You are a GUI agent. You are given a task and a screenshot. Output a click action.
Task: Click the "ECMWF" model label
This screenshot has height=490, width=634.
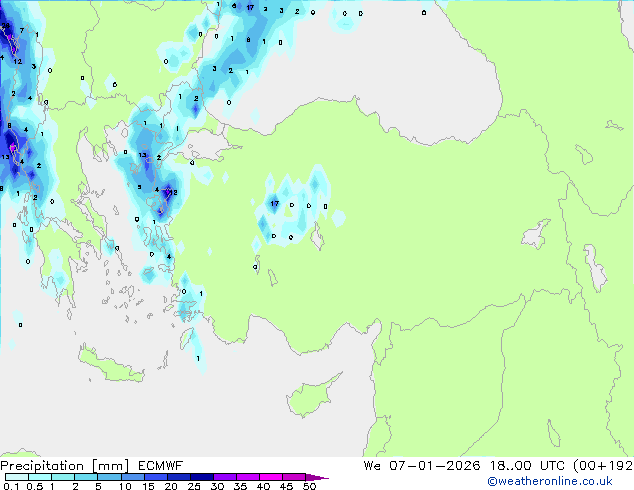click(x=161, y=466)
